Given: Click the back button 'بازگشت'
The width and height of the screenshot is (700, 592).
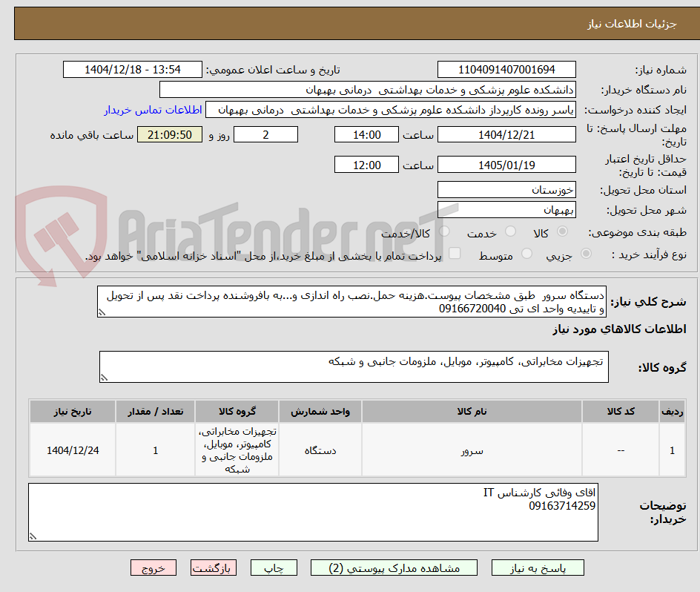Looking at the screenshot, I should pyautogui.click(x=214, y=568).
